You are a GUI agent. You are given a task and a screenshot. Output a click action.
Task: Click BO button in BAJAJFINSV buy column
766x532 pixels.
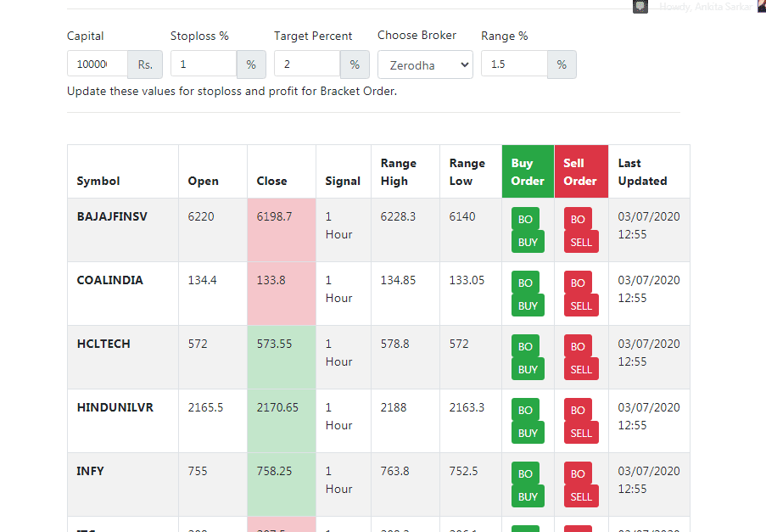point(525,220)
